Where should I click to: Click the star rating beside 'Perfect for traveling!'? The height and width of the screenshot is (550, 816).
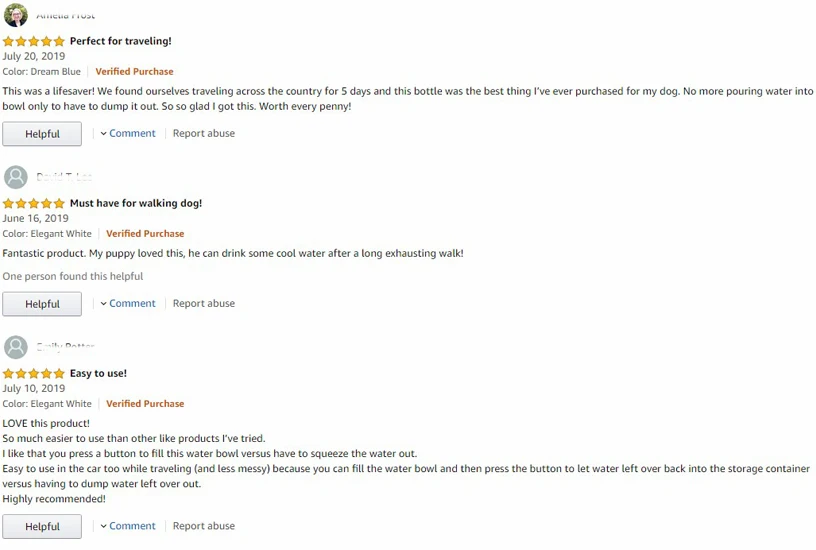click(x=33, y=41)
